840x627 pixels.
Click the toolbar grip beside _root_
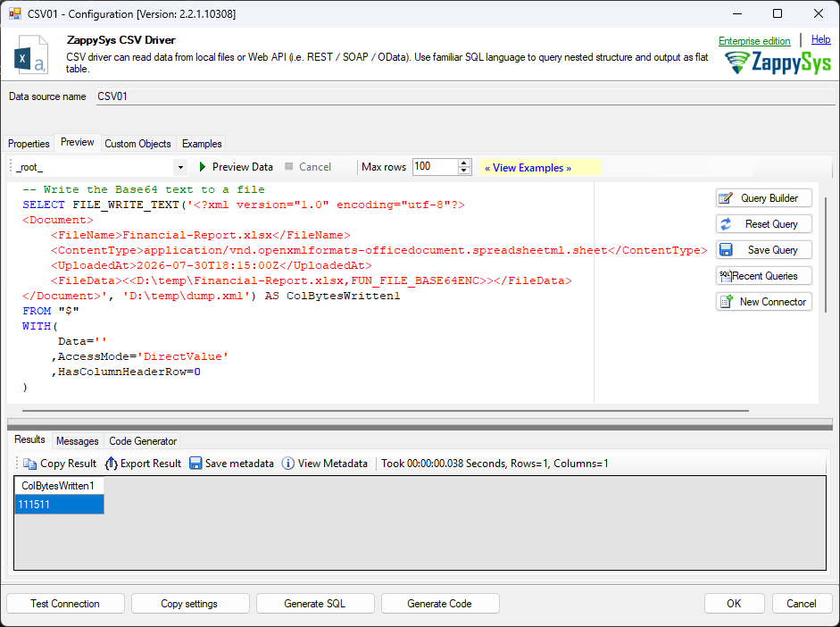click(11, 167)
